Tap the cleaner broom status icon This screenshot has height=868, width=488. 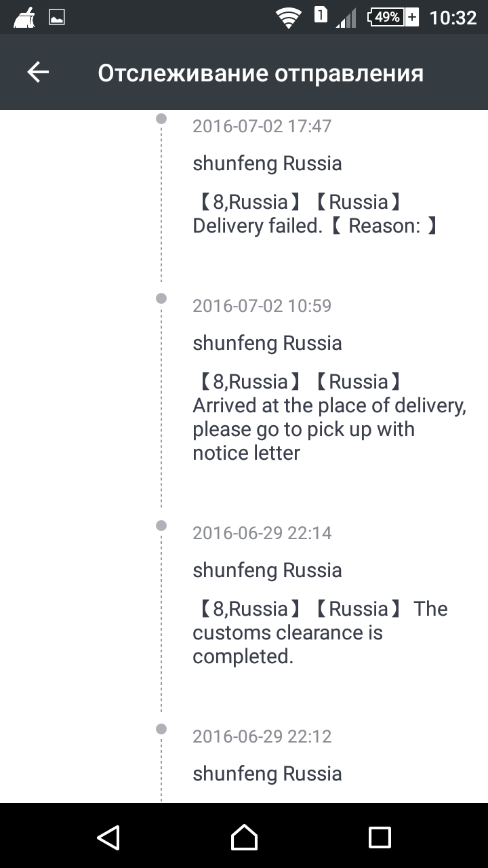(25, 18)
